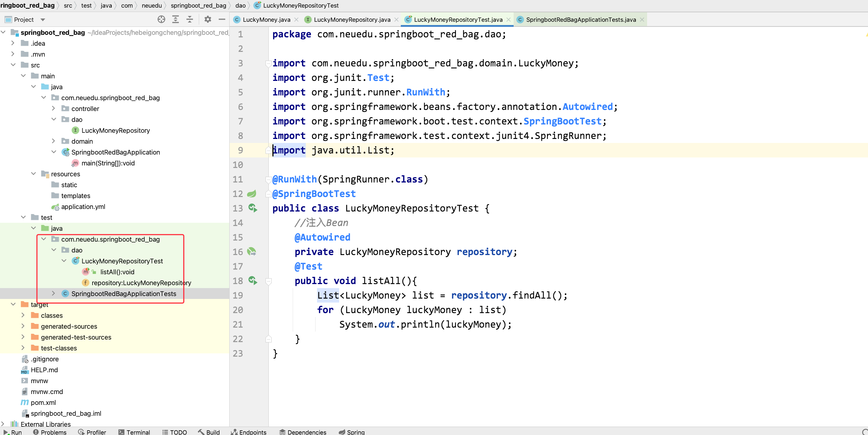868x435 pixels.
Task: Open the Build tool window
Action: tap(209, 432)
